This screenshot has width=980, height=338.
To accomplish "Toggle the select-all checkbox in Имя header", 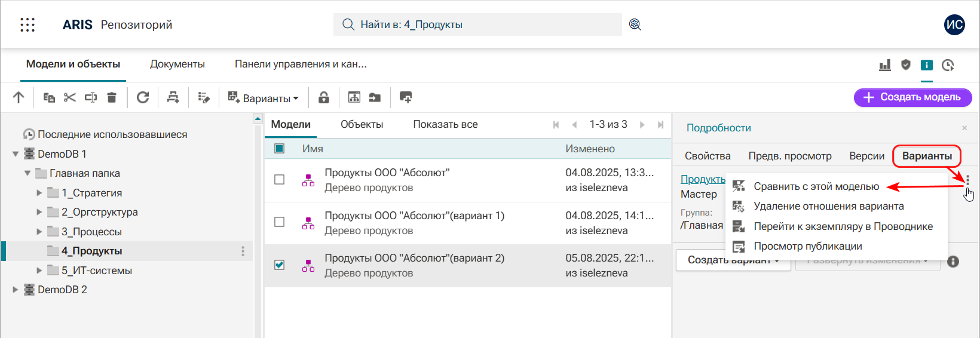I will (279, 149).
